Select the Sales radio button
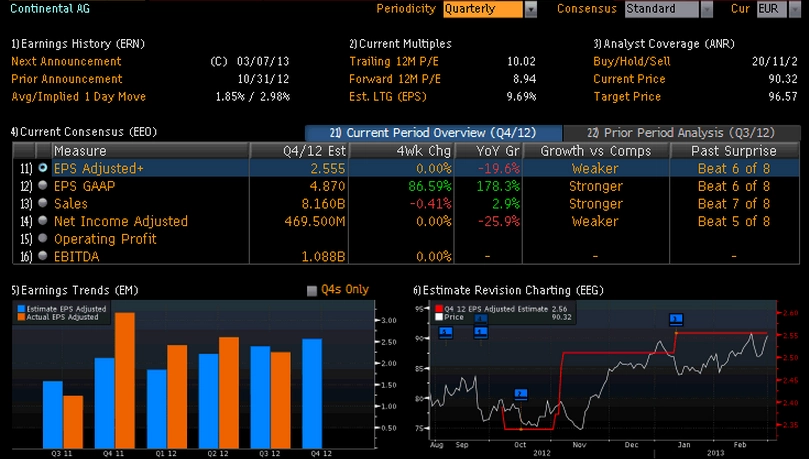This screenshot has width=809, height=459. [x=43, y=203]
